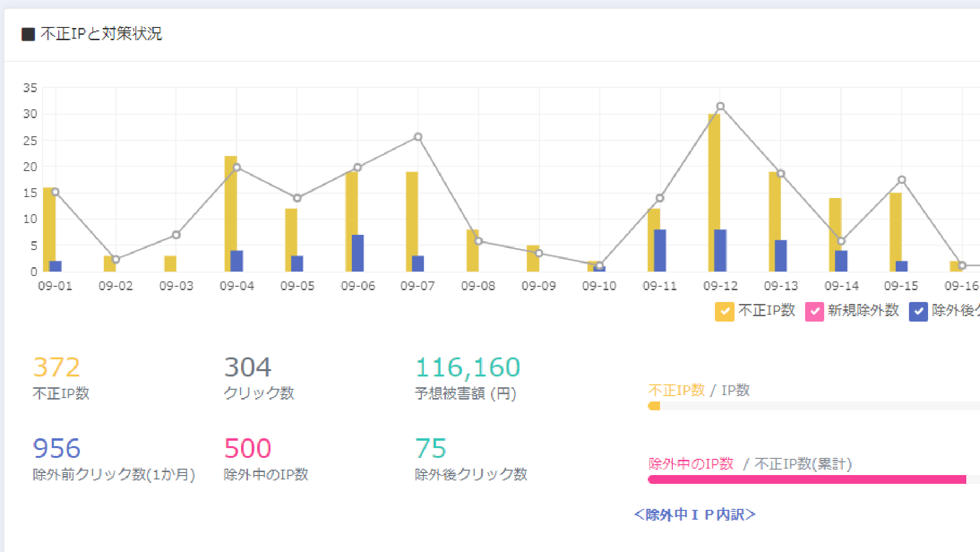The image size is (980, 552).
Task: Select the yellow bar for 09-04
Action: pos(230,214)
